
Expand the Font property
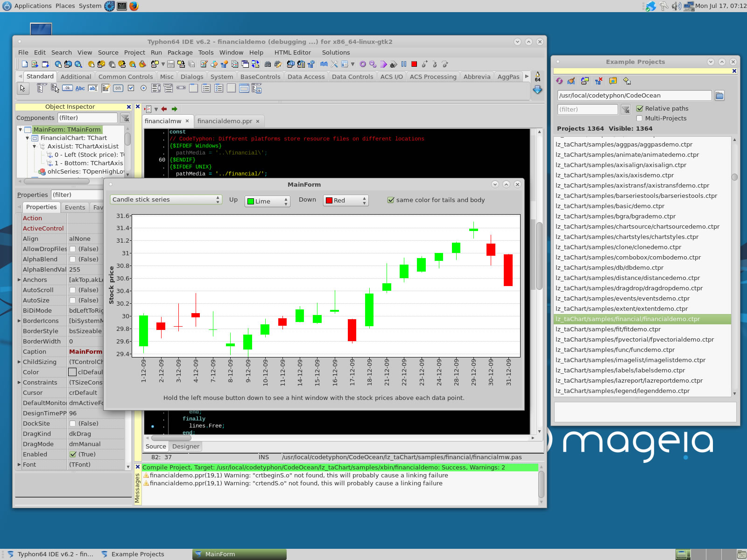(x=19, y=464)
